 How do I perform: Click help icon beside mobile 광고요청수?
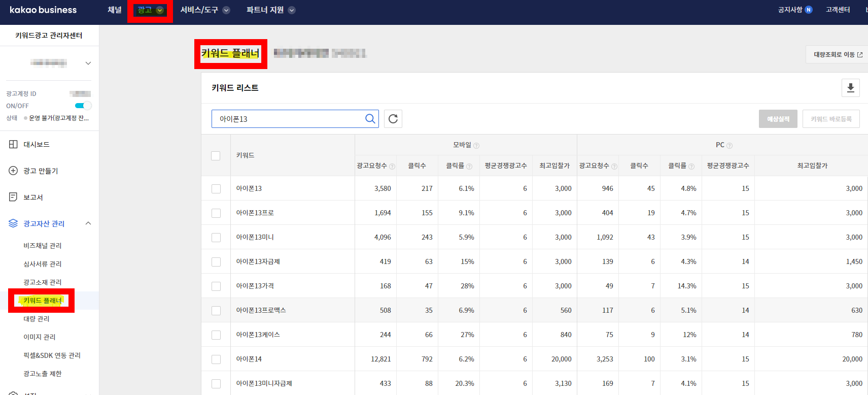click(392, 167)
